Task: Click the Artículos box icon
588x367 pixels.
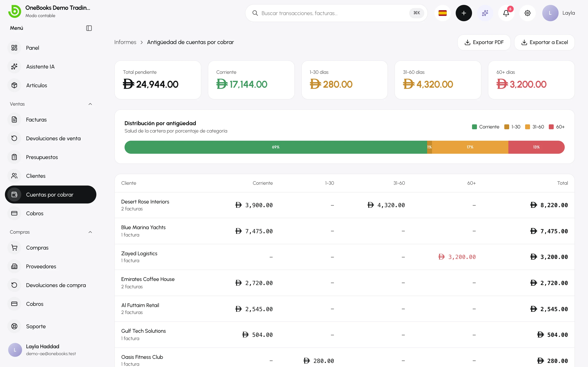Action: pyautogui.click(x=14, y=85)
